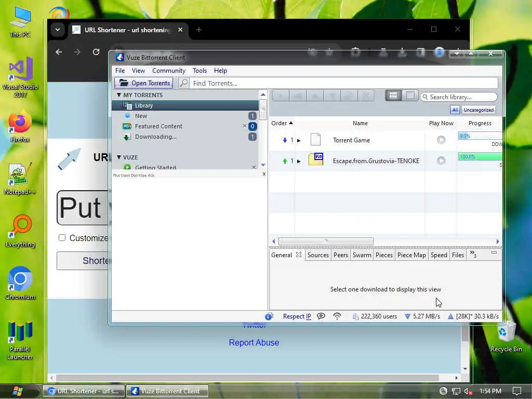Focus the Find Torrents search field
Screen dimensions: 532x399
(343, 83)
